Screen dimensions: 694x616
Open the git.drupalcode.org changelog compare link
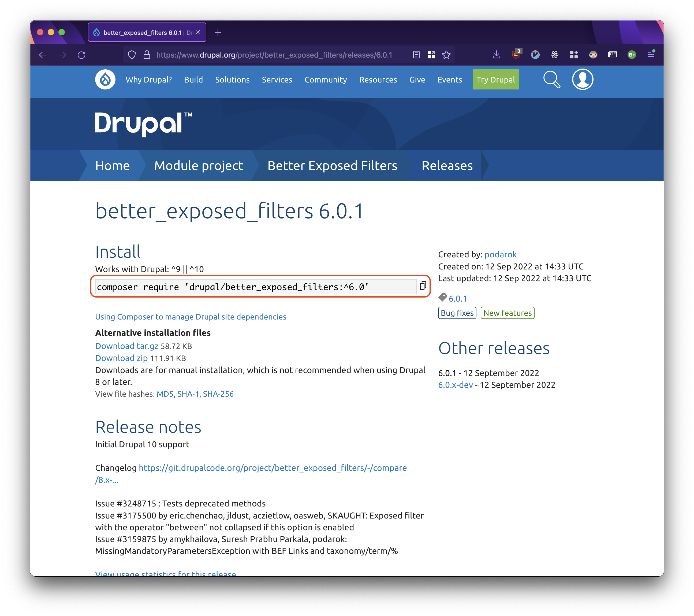[251, 474]
